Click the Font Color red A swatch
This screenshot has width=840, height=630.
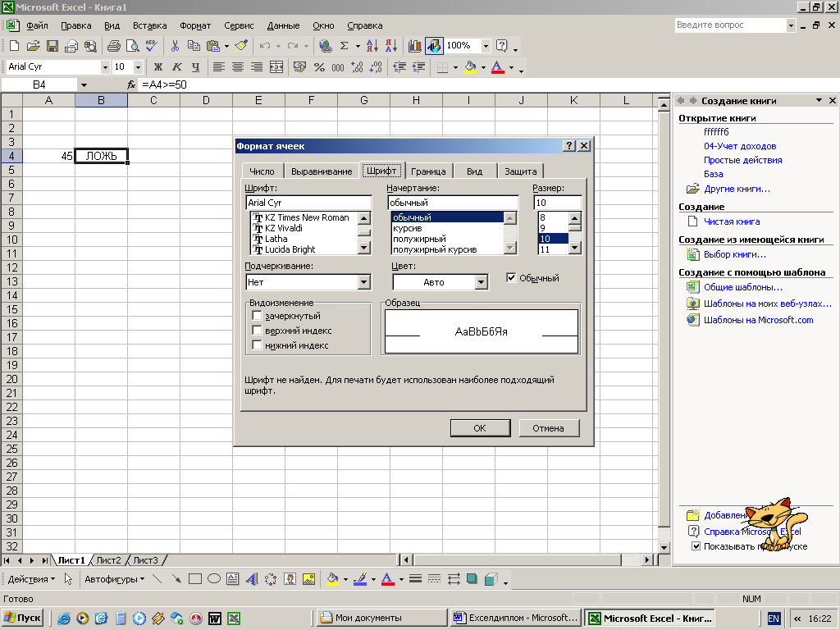point(498,67)
